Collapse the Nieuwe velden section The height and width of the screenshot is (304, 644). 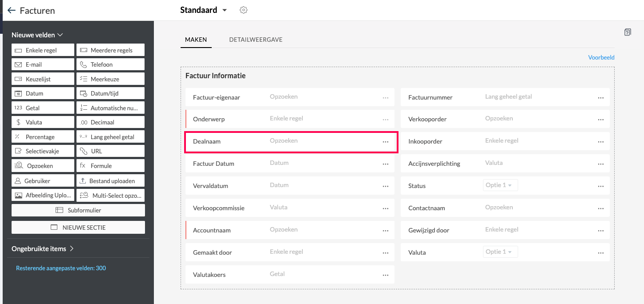click(x=37, y=35)
